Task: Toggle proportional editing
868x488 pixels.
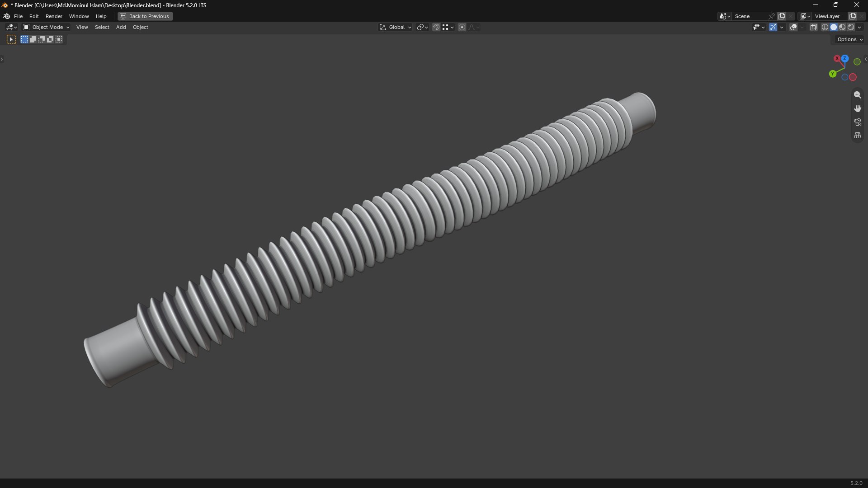Action: pyautogui.click(x=462, y=28)
